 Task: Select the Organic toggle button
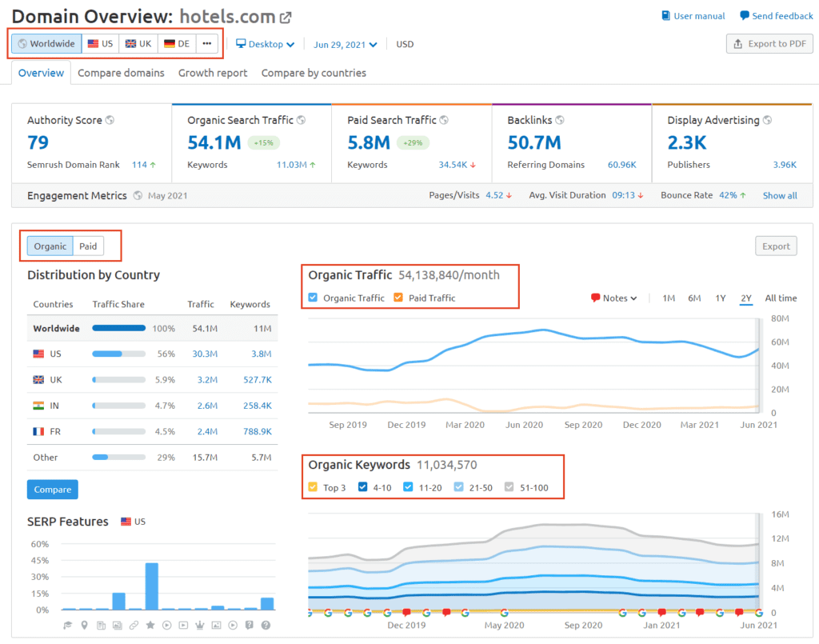click(x=50, y=246)
